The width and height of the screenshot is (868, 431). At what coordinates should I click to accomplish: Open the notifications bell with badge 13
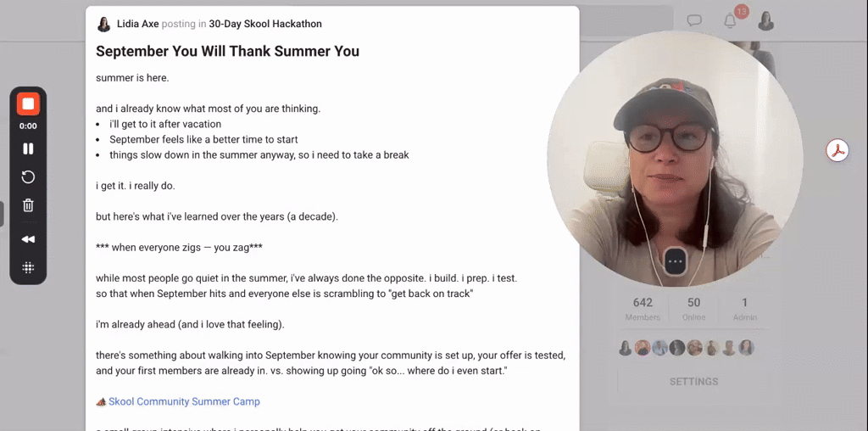pyautogui.click(x=731, y=21)
